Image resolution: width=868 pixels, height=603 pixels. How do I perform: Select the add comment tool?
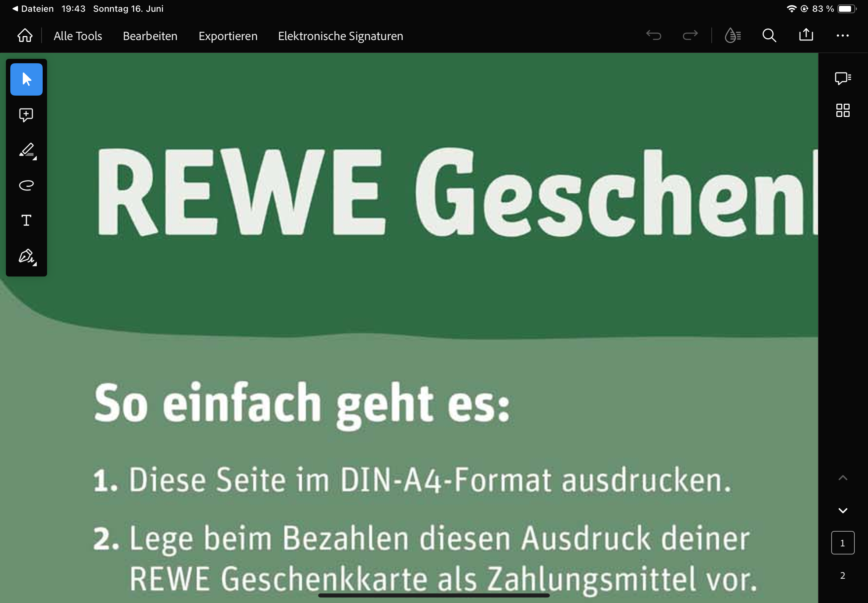[26, 115]
